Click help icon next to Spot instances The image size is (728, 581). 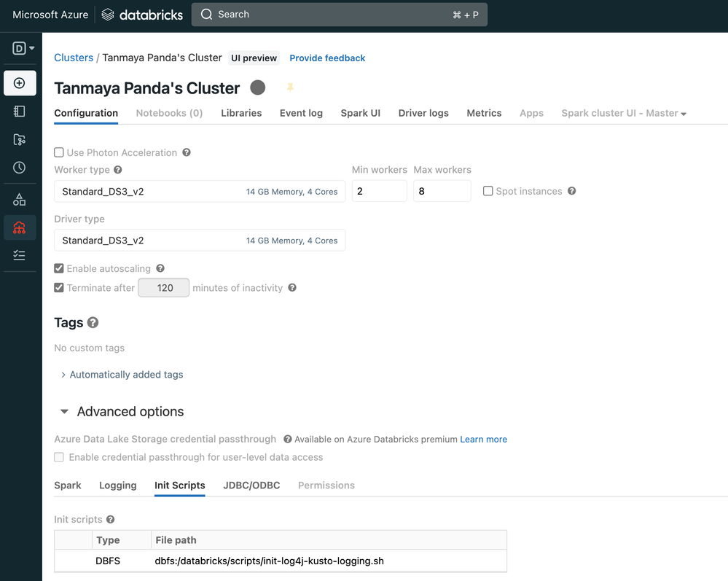coord(572,191)
